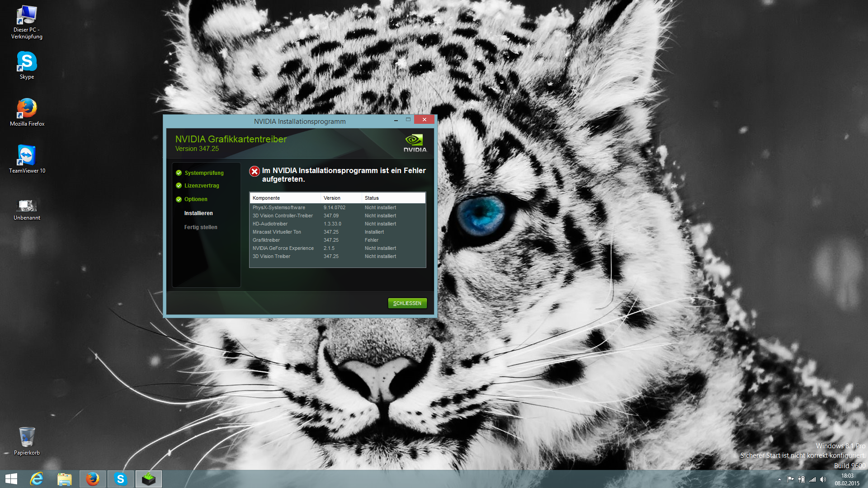Image resolution: width=868 pixels, height=488 pixels.
Task: Select the Miracast Virtueller Ton row
Action: 338,232
